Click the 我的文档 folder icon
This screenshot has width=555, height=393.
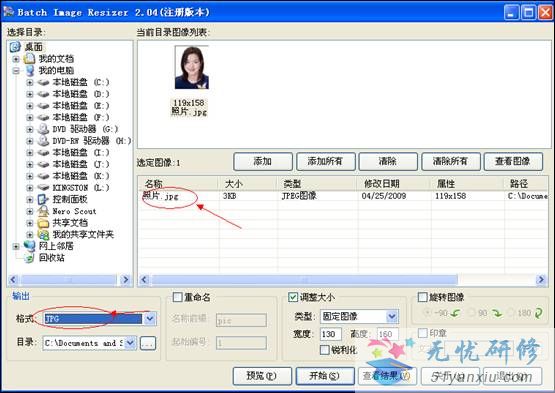coord(29,59)
